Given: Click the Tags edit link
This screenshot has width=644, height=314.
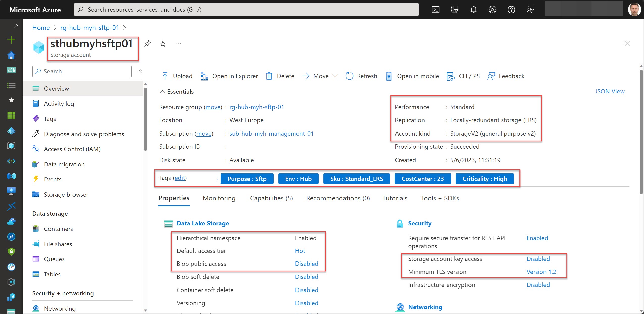Looking at the screenshot, I should [180, 178].
